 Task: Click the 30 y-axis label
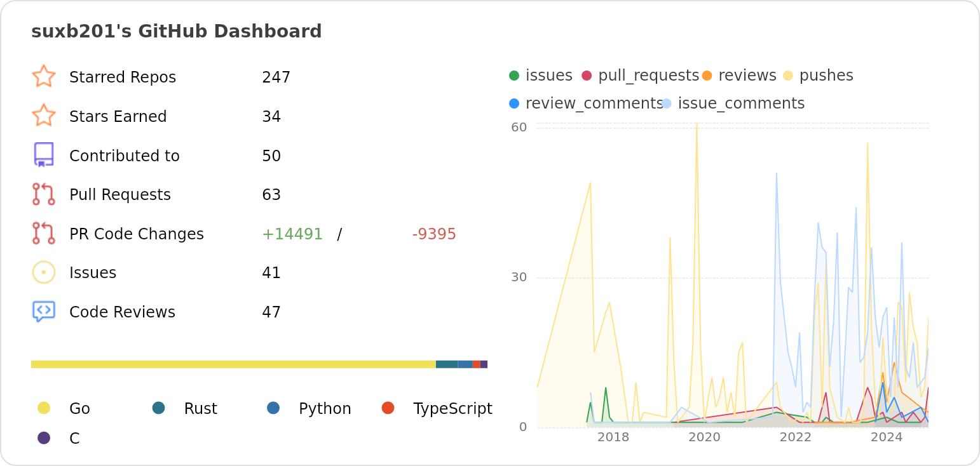pos(519,277)
